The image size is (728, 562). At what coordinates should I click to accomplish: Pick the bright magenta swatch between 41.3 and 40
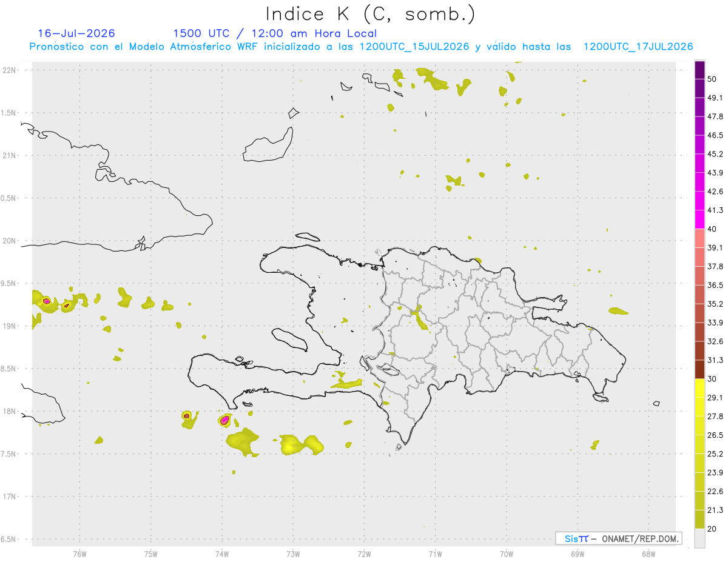point(699,219)
